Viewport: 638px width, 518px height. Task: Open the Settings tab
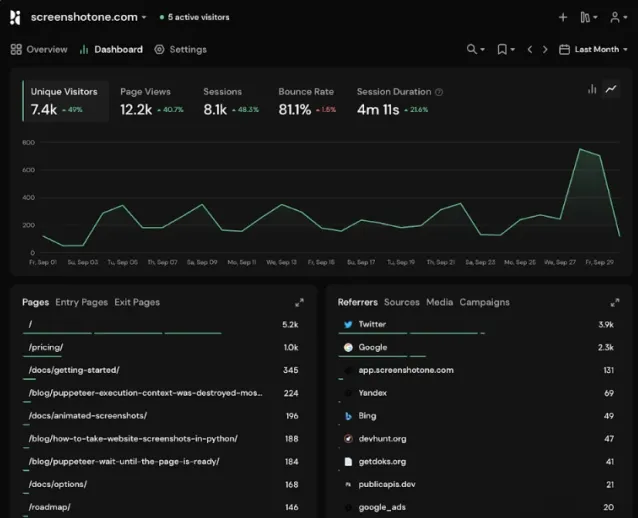pyautogui.click(x=180, y=50)
